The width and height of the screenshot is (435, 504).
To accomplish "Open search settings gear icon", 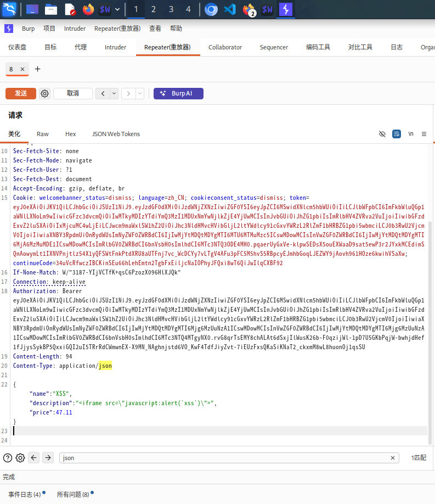I will (x=20, y=458).
